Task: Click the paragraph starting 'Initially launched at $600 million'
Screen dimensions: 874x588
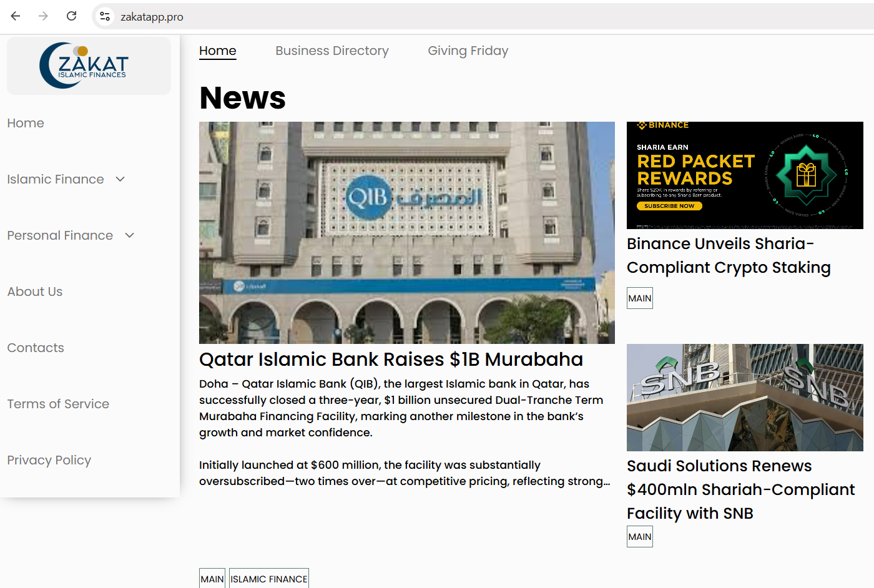Action: point(405,473)
